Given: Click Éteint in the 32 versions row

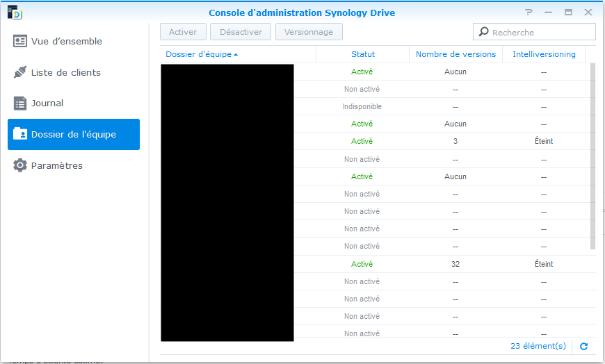Looking at the screenshot, I should point(544,264).
